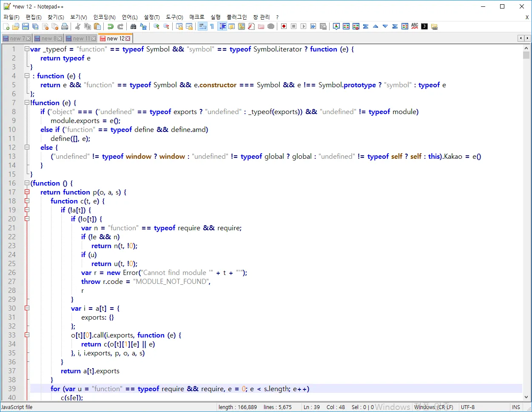Click "MODULE_NOT_FOUND" string on line 27

click(x=171, y=281)
